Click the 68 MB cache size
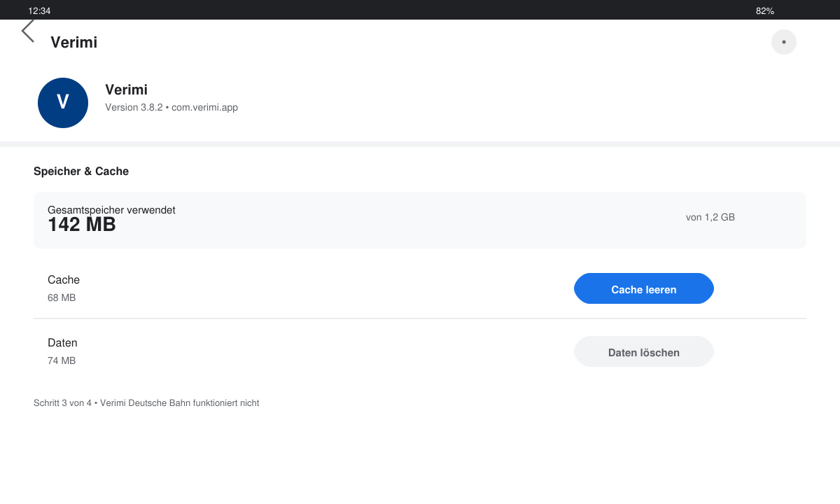The image size is (840, 504). click(x=62, y=297)
